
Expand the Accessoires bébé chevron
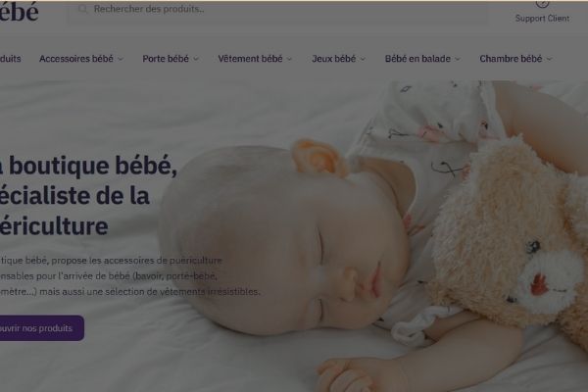point(121,59)
